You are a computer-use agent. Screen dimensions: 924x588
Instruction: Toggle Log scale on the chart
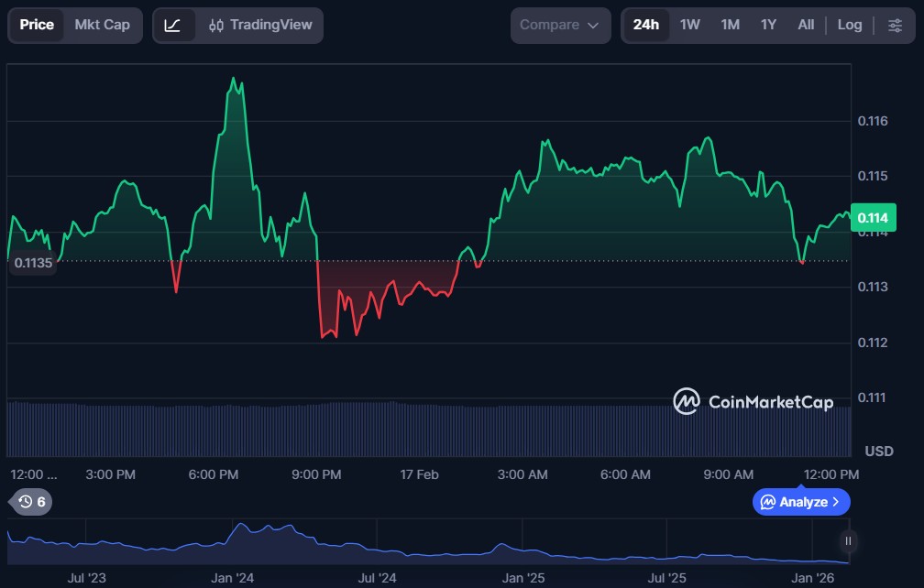849,25
